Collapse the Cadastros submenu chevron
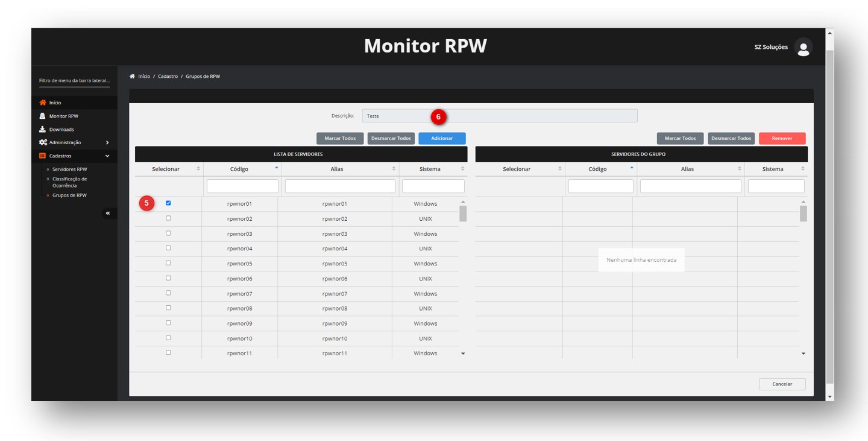Image resolution: width=868 pixels, height=441 pixels. point(107,156)
